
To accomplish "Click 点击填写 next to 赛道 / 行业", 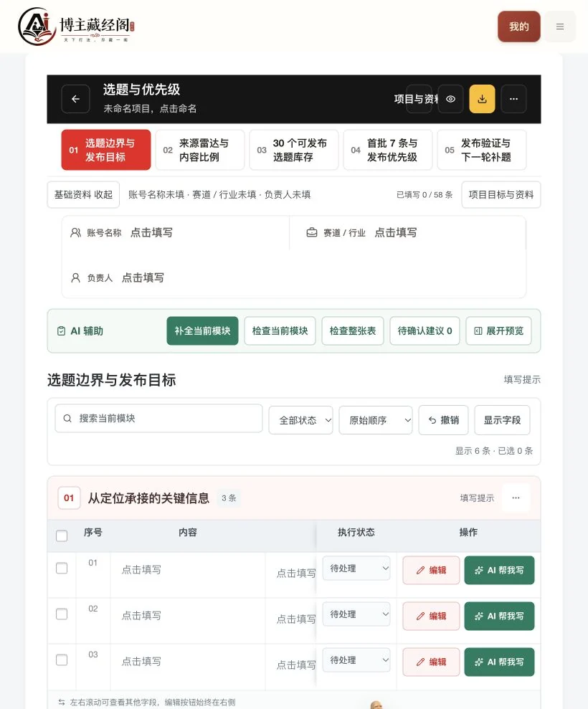I will click(x=396, y=232).
